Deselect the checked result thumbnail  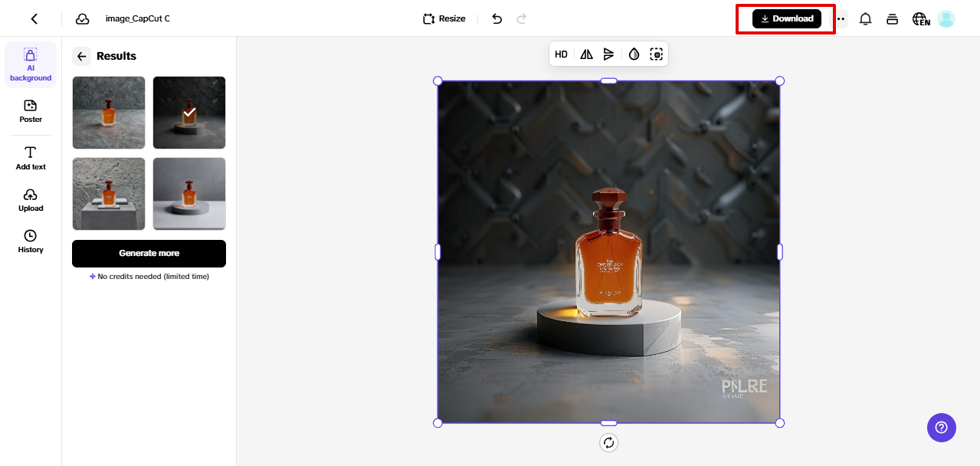click(188, 112)
